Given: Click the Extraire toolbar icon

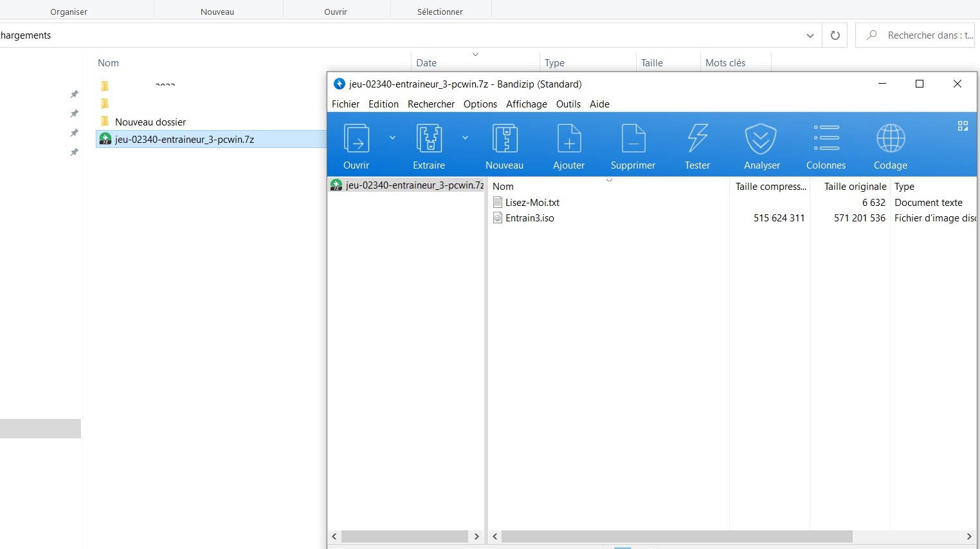Looking at the screenshot, I should pyautogui.click(x=429, y=138).
